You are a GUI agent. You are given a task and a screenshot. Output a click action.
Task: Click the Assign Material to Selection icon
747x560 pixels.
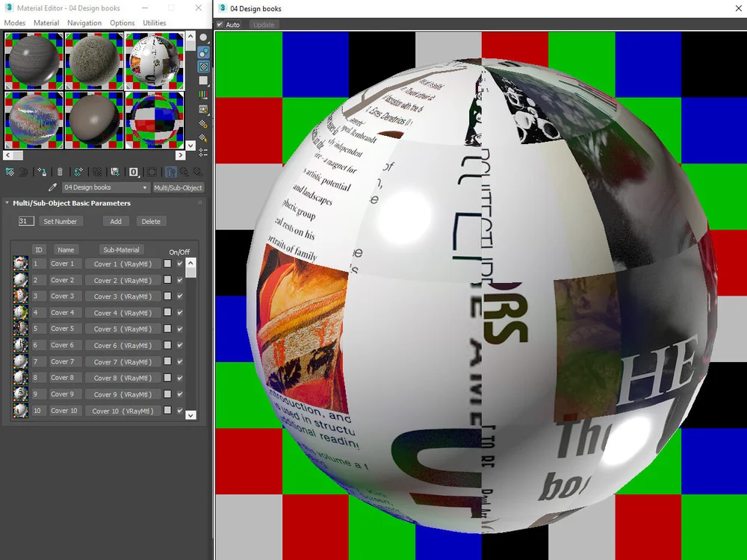pyautogui.click(x=42, y=172)
